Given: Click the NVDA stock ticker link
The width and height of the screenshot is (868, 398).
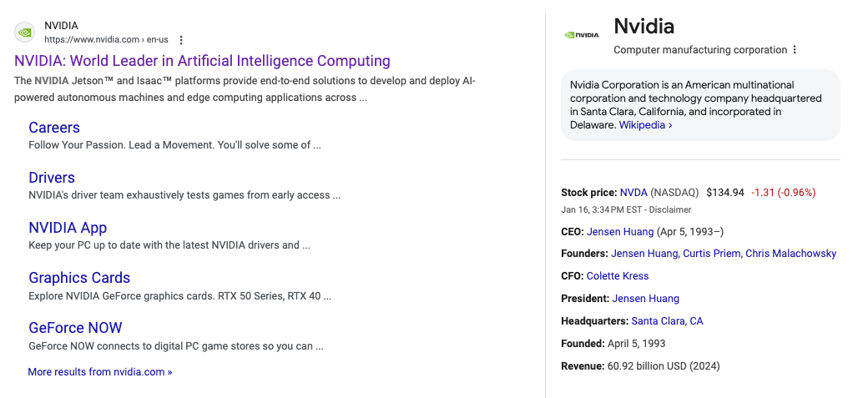Looking at the screenshot, I should pos(633,192).
